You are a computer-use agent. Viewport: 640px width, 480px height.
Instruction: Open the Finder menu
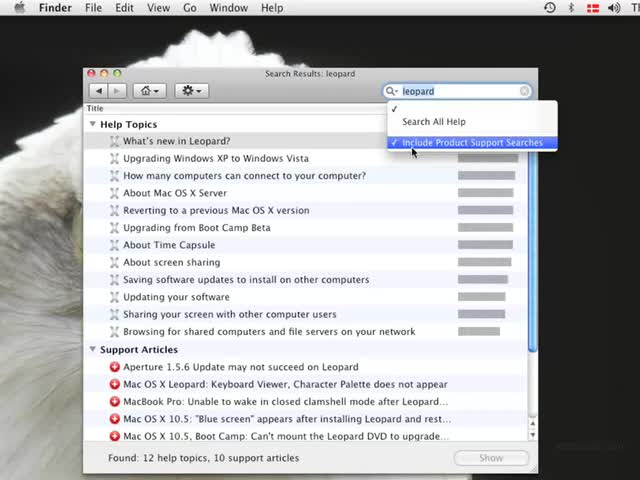pos(55,8)
